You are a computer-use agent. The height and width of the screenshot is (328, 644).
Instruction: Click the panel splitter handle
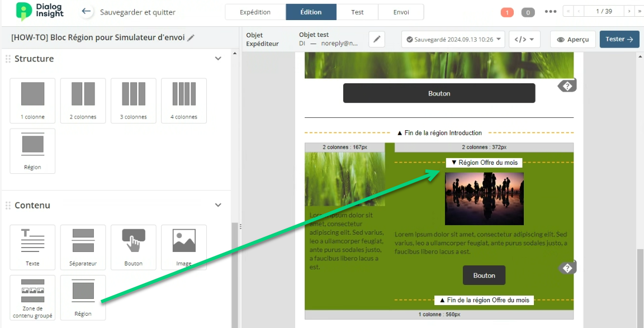(x=240, y=226)
